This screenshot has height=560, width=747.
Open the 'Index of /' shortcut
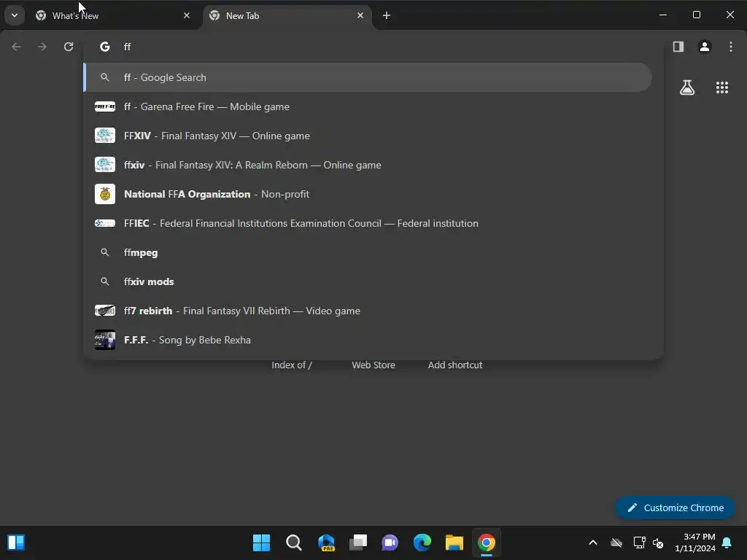[x=292, y=365]
